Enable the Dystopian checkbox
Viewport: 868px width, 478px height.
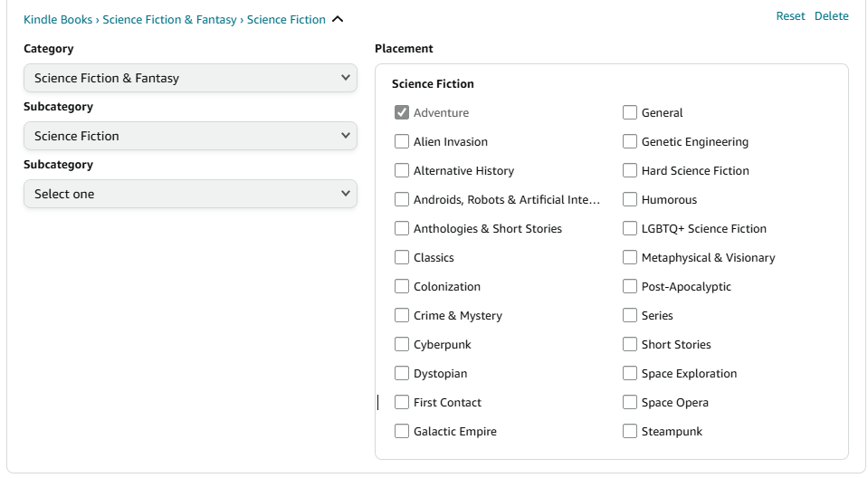click(402, 374)
